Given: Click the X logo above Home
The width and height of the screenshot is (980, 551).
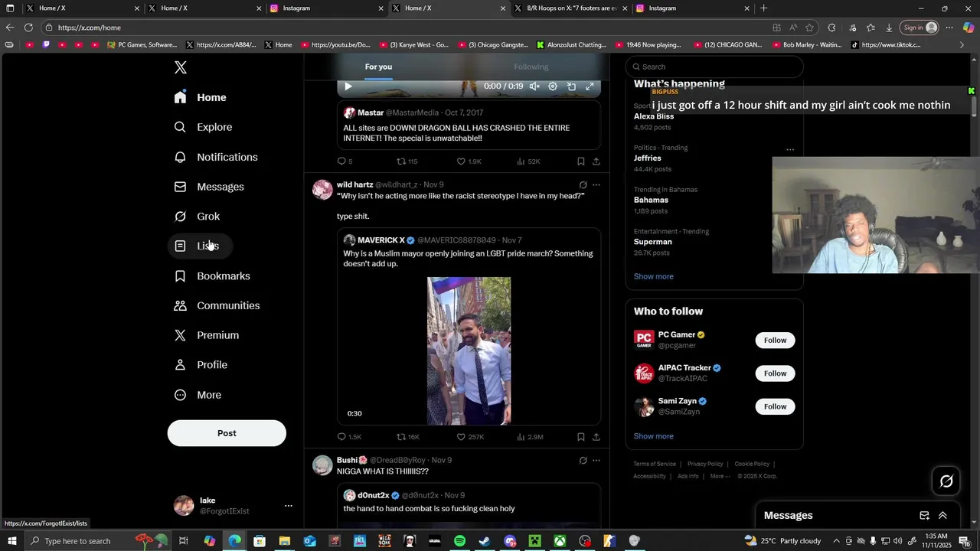Looking at the screenshot, I should tap(180, 67).
